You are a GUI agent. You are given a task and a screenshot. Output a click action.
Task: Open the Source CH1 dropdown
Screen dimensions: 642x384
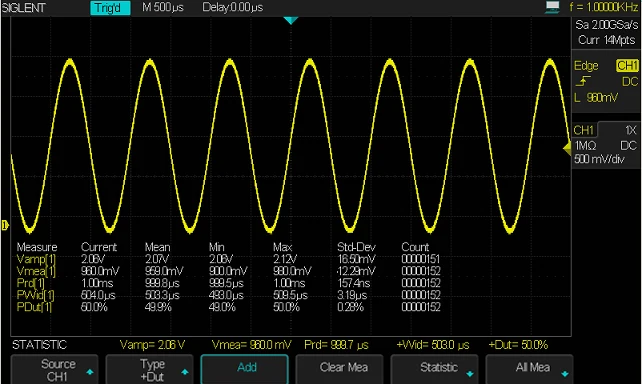click(54, 370)
